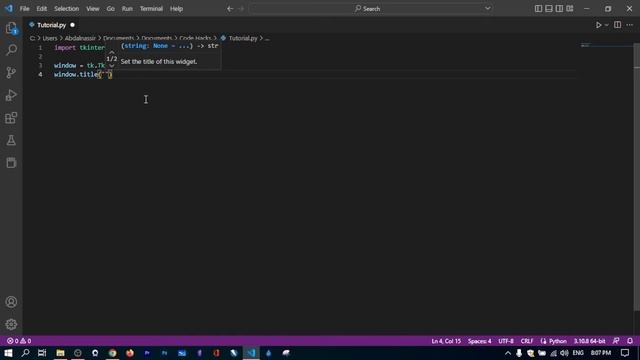The width and height of the screenshot is (640, 360).
Task: Toggle the bottom panel layout icon
Action: tap(549, 9)
